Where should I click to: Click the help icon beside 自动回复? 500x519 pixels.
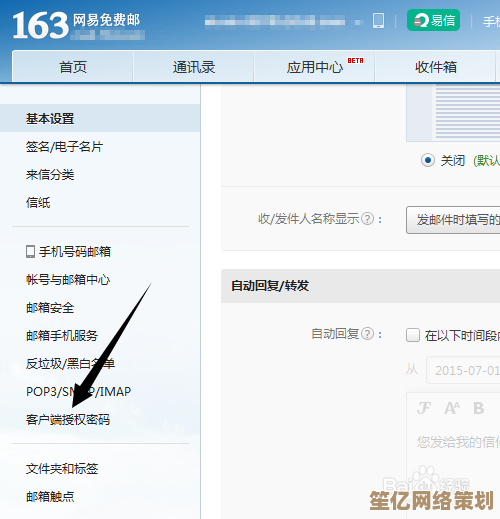coord(368,334)
